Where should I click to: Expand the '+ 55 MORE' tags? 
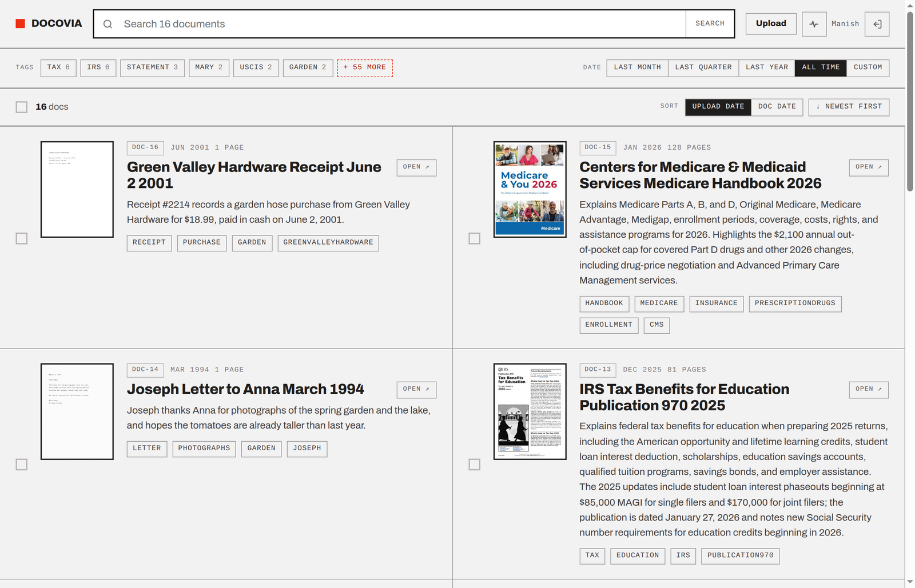(365, 68)
